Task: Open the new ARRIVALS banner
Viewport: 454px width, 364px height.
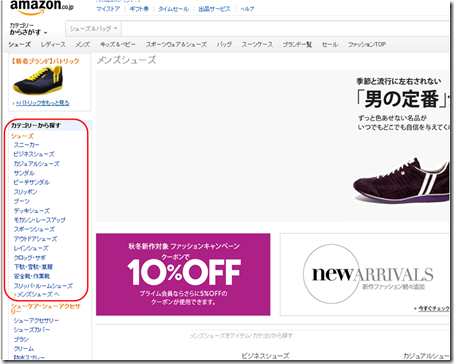Action: (x=365, y=274)
